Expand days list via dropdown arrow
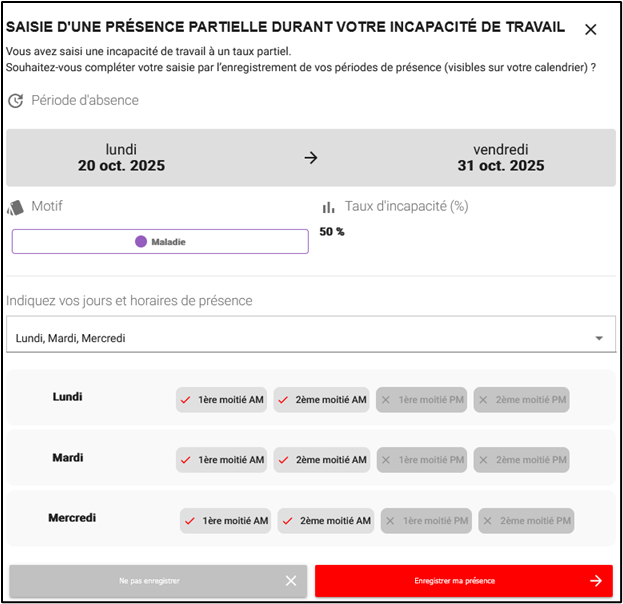Image resolution: width=623 pixels, height=604 pixels. (599, 338)
